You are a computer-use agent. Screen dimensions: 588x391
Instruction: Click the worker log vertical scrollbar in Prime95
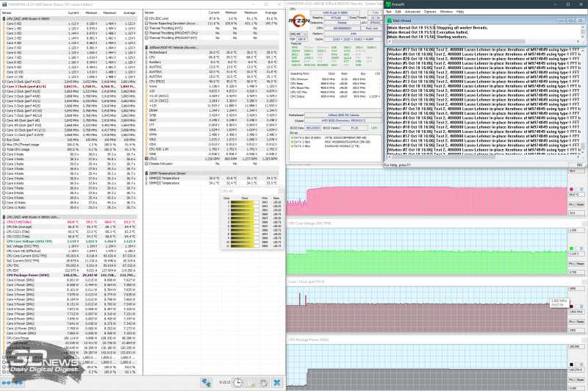[582, 101]
